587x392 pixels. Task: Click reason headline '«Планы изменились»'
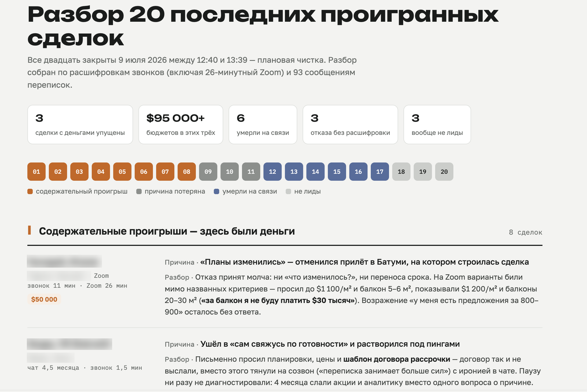point(243,262)
